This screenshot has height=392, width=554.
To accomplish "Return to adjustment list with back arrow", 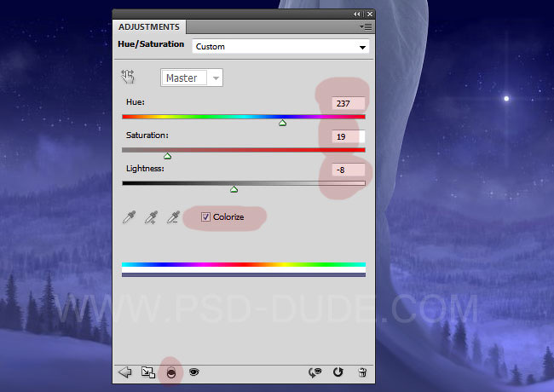I will (125, 372).
